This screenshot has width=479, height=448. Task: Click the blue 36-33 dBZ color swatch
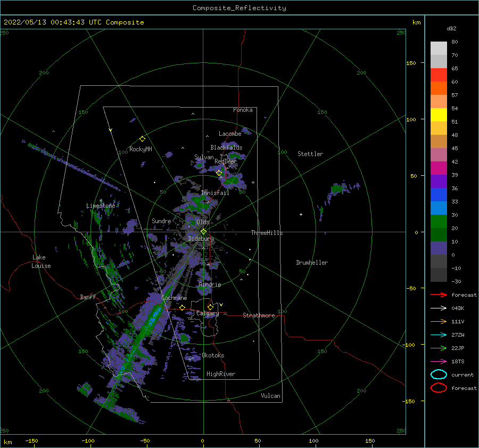click(439, 195)
